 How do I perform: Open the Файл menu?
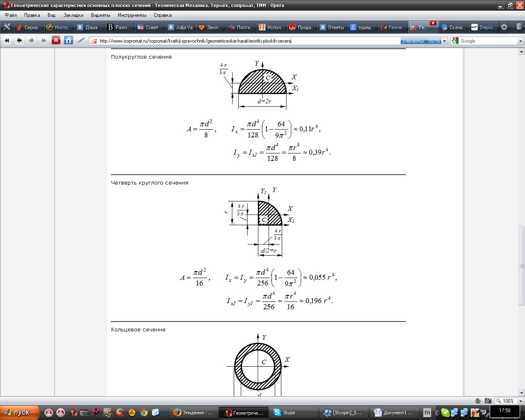tap(11, 15)
